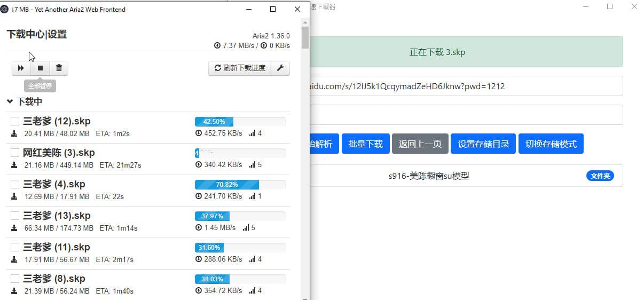Tick checkbox for 三老爹 (13).skp
644x300 pixels.
coord(15,216)
